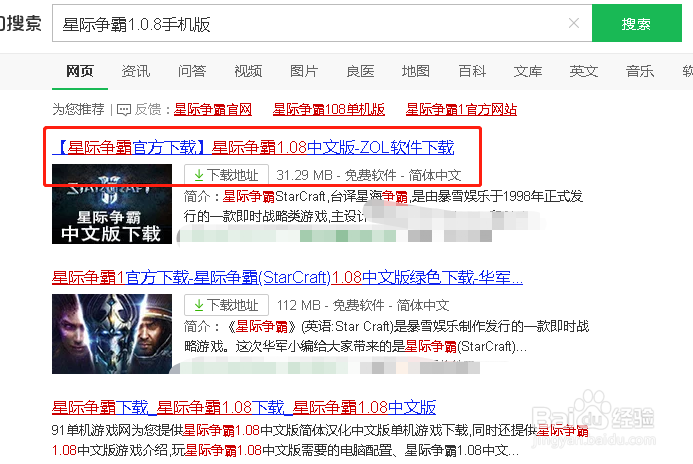Open the 音乐 tab
Viewport: 693px width, 464px height.
pos(640,71)
